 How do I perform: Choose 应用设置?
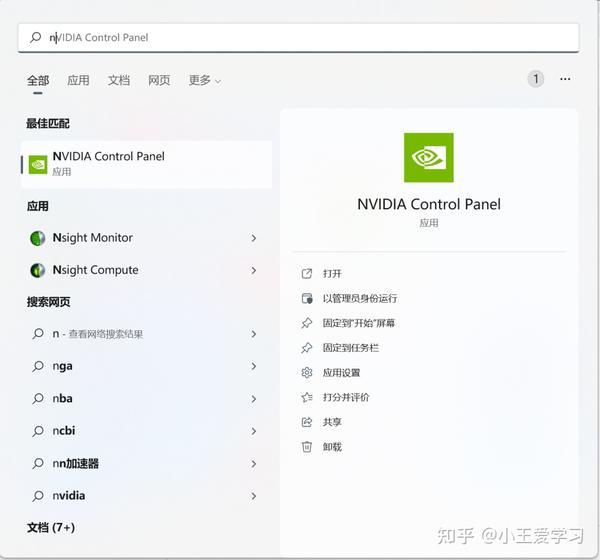(341, 372)
